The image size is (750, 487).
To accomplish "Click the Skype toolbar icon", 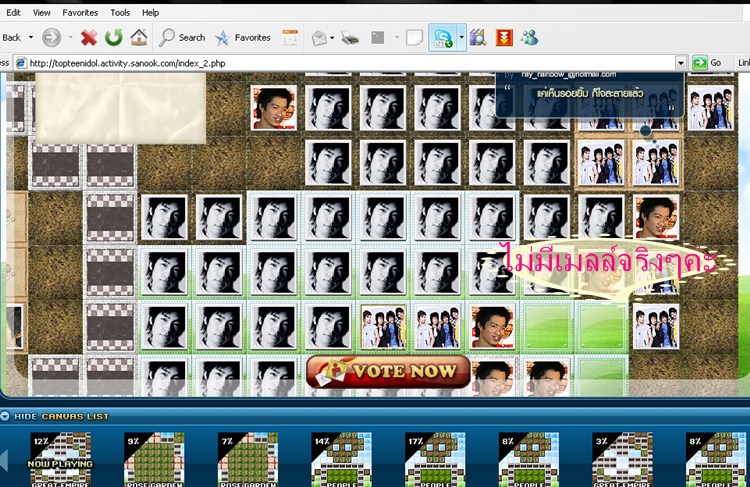I will (442, 37).
